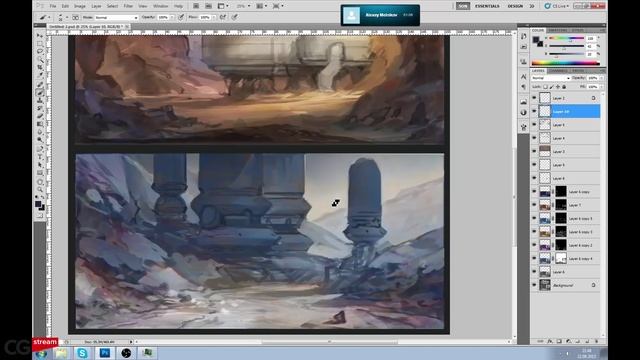Click the color spectrum ramp in Color panel

pyautogui.click(x=566, y=63)
